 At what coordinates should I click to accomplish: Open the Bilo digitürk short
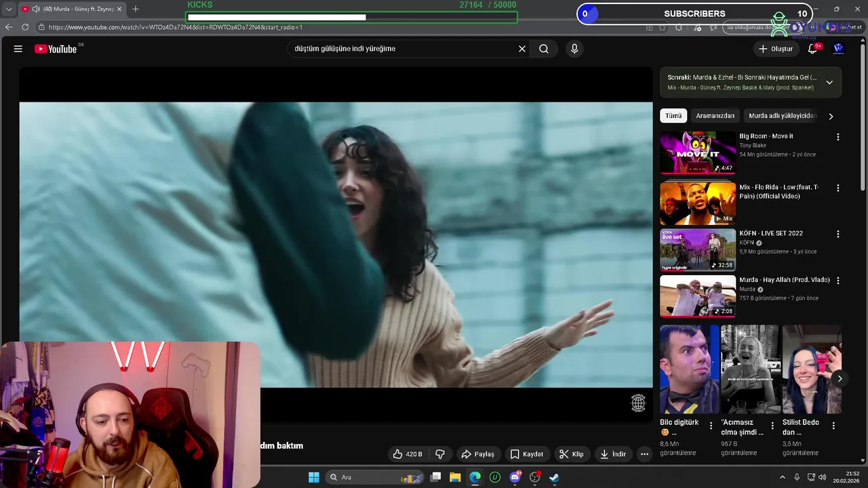(690, 369)
